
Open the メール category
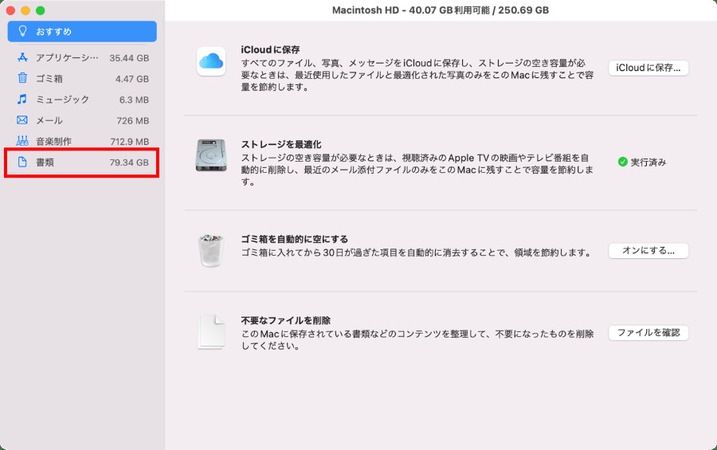coord(82,120)
